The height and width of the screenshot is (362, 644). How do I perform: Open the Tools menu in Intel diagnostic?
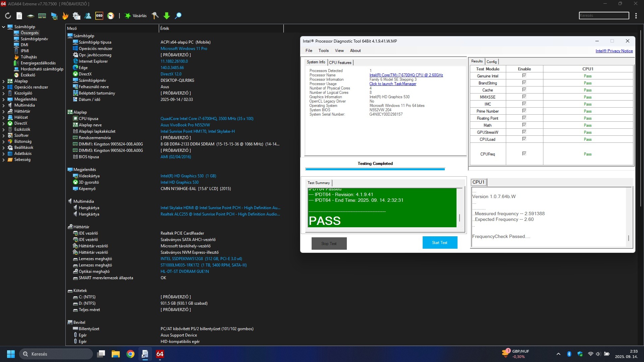(x=323, y=51)
